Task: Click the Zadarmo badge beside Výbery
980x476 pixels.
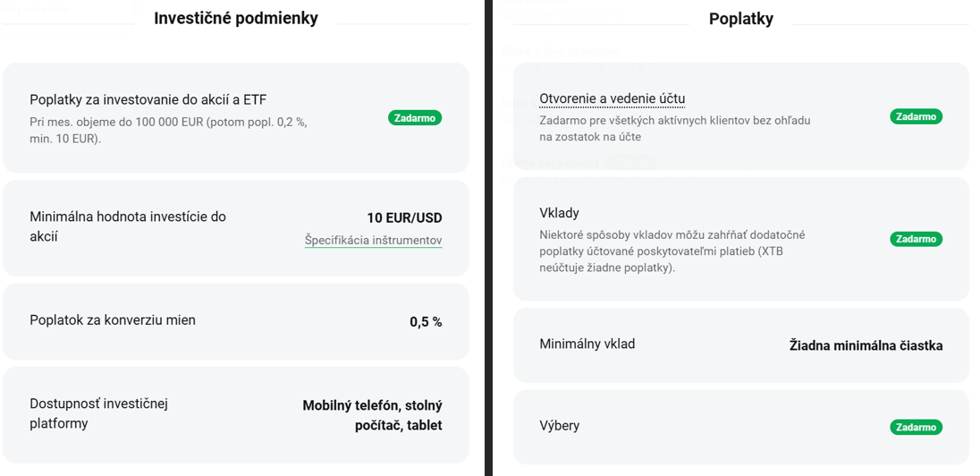Action: coord(916,427)
